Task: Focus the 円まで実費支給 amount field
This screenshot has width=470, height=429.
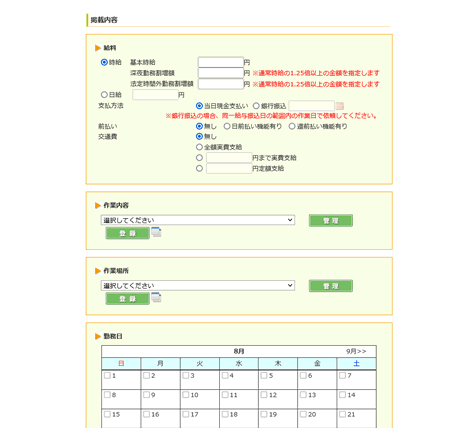Action: 229,158
